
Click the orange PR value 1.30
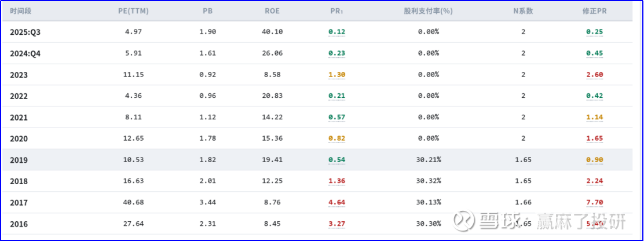(336, 74)
